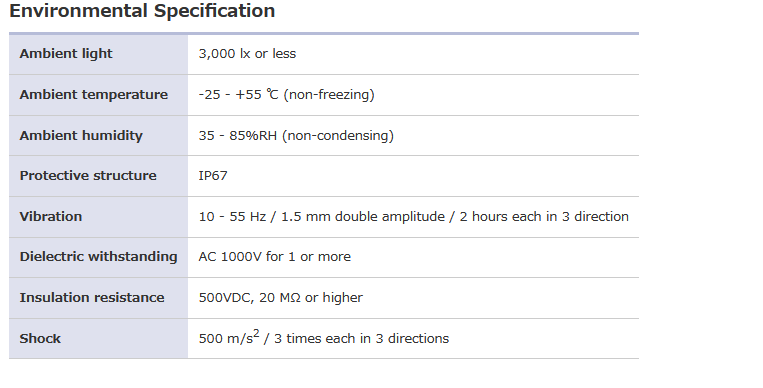Click the word non-freezing in the temperature row
This screenshot has height=388, width=763.
pyautogui.click(x=329, y=94)
